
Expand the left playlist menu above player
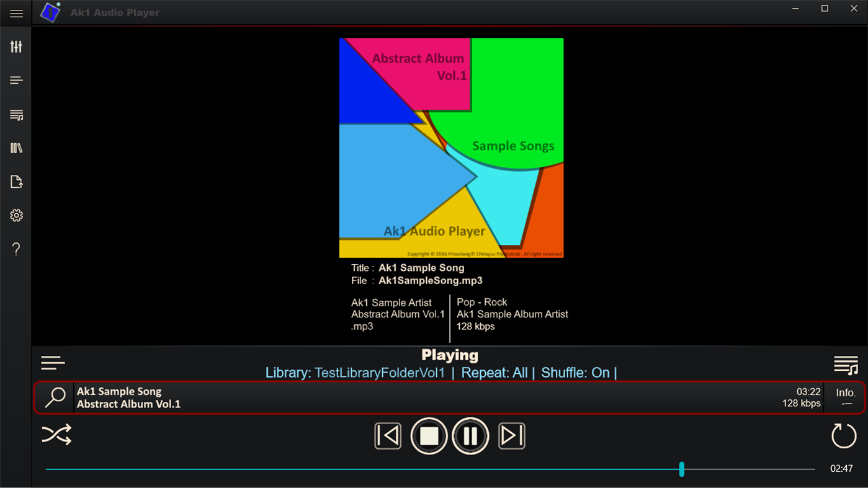[x=53, y=363]
